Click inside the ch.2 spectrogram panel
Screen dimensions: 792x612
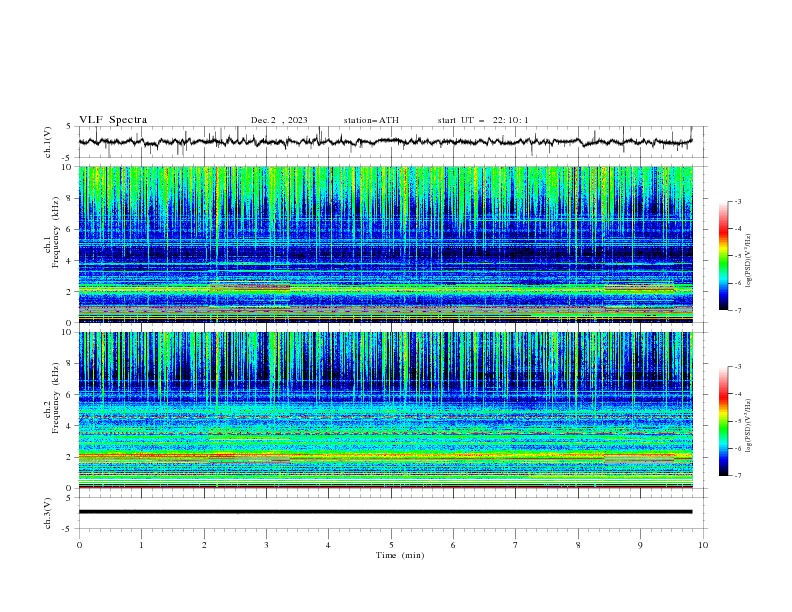[x=385, y=410]
